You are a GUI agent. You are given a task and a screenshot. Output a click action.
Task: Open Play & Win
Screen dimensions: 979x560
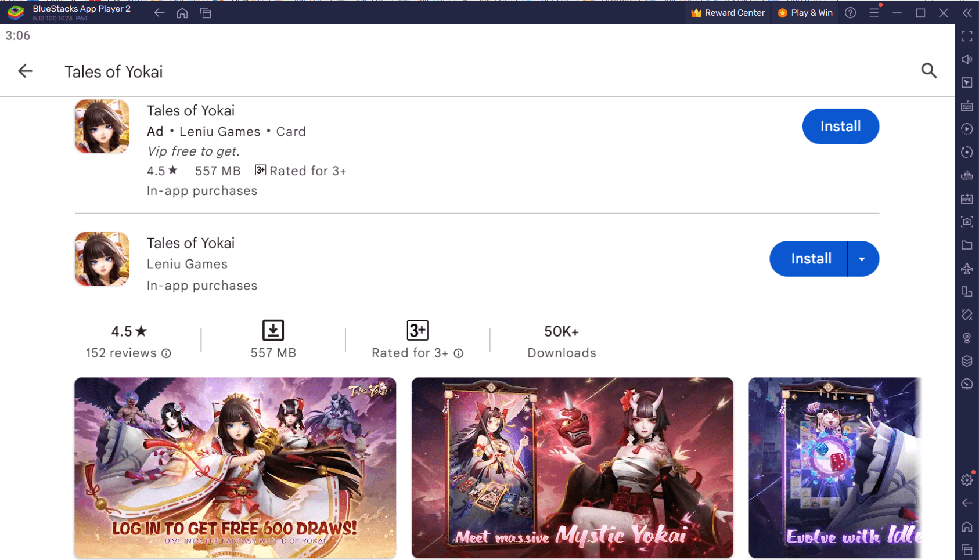pos(805,13)
